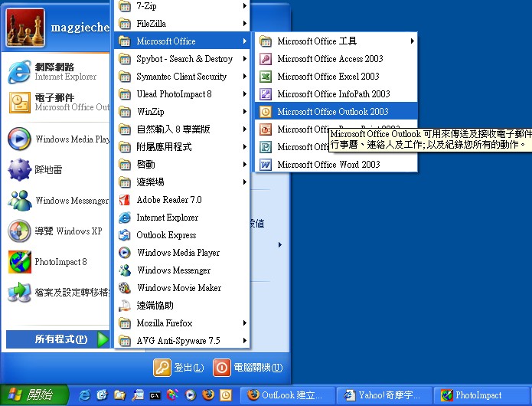532x406 pixels.
Task: Open the 遊樂場 games folder
Action: coord(182,182)
